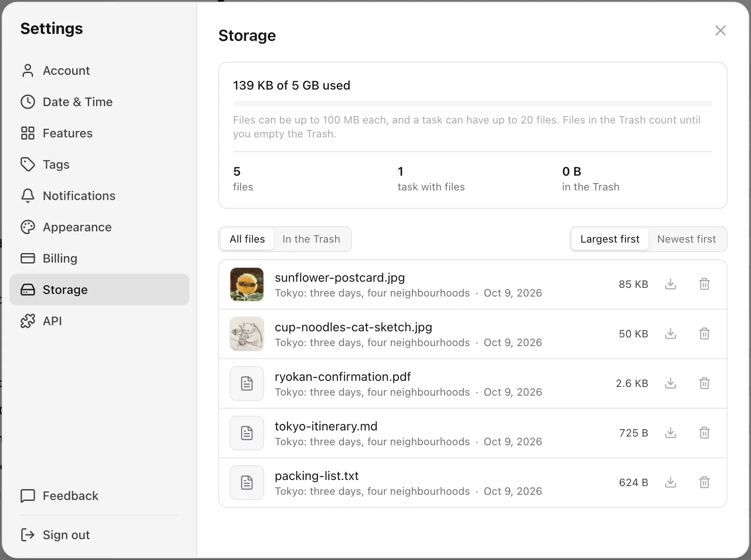This screenshot has height=560, width=751.
Task: Download ryokan-confirmation.pdf
Action: (x=671, y=383)
